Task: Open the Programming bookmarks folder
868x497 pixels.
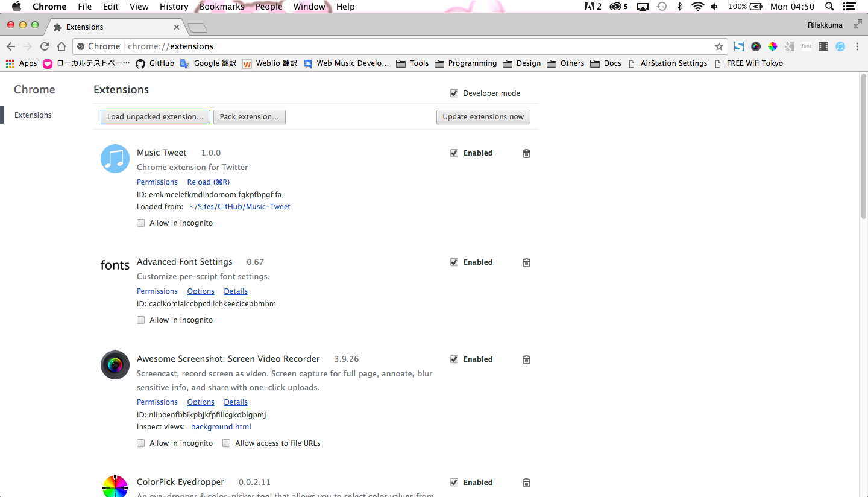Action: (465, 63)
